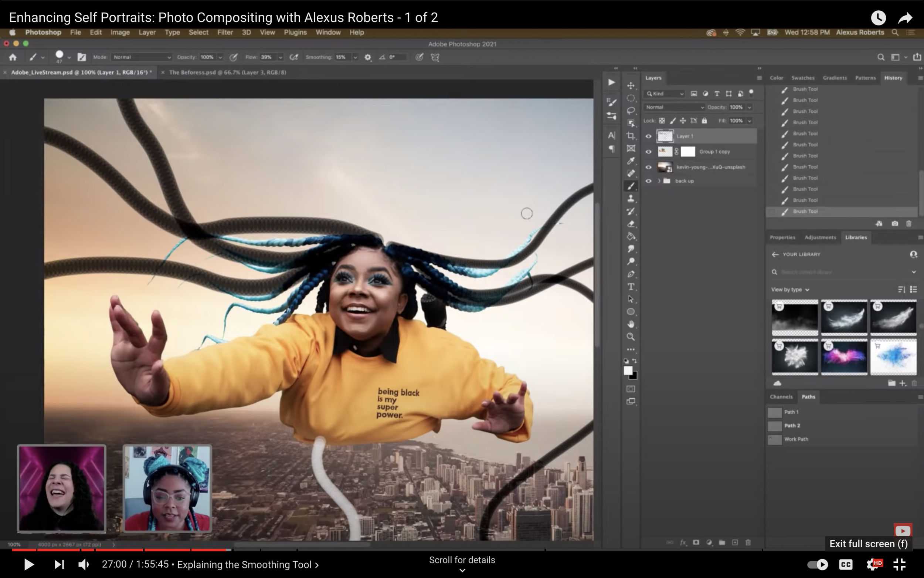924x578 pixels.
Task: Go back via YOUR LIBRARY arrow
Action: point(775,254)
